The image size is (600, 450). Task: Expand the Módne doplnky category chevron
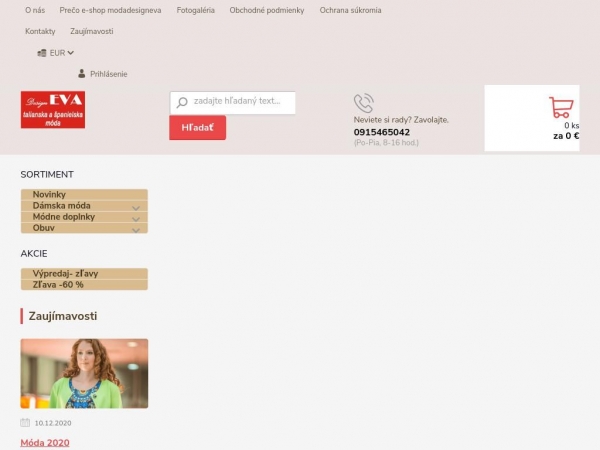pyautogui.click(x=135, y=219)
